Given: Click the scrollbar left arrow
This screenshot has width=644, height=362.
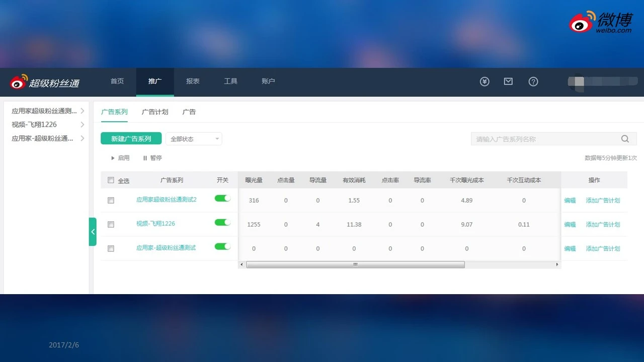Looking at the screenshot, I should pos(242,264).
